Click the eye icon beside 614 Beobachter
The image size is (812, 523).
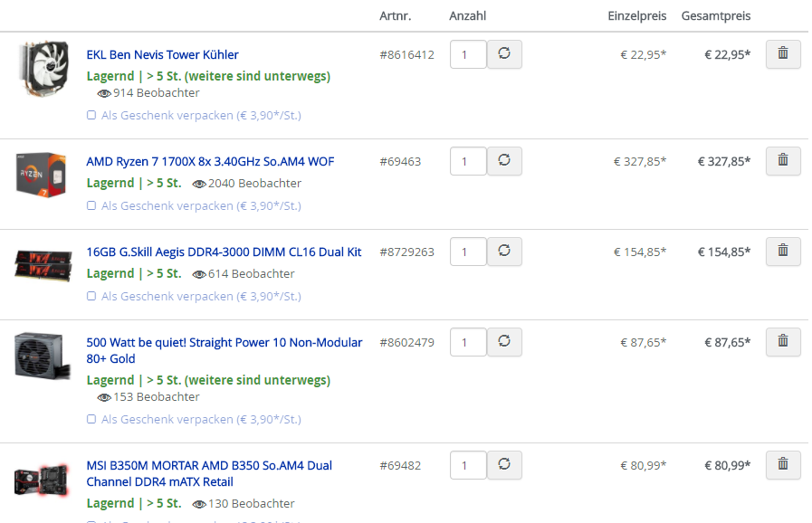[199, 274]
